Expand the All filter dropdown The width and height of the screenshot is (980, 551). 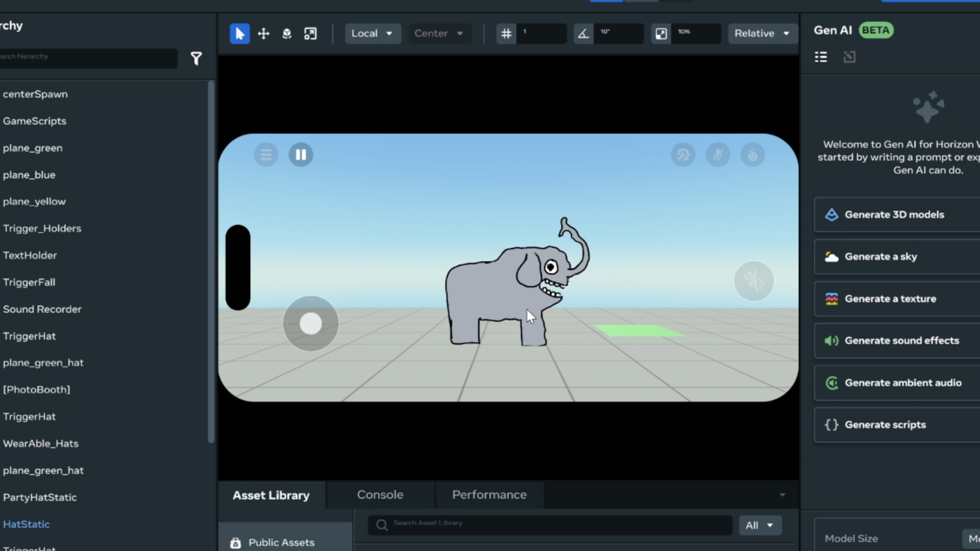[759, 525]
